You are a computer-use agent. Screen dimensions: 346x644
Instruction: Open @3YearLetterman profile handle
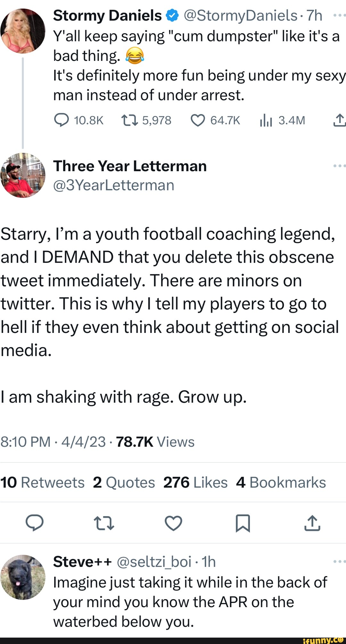(114, 185)
